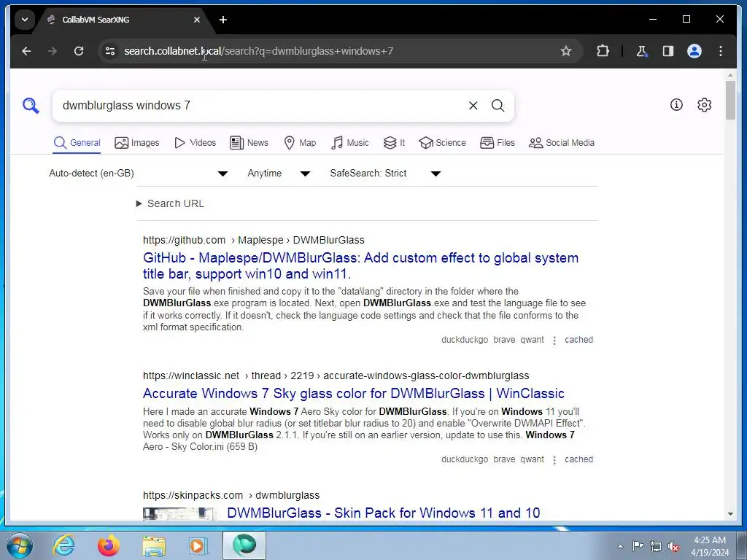Open Chrome Labs flask icon

[x=642, y=51]
